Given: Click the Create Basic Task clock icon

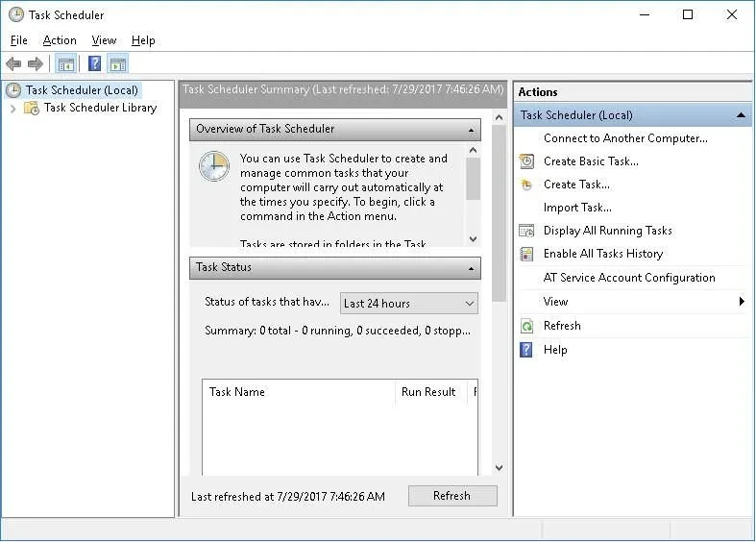Looking at the screenshot, I should (x=526, y=161).
